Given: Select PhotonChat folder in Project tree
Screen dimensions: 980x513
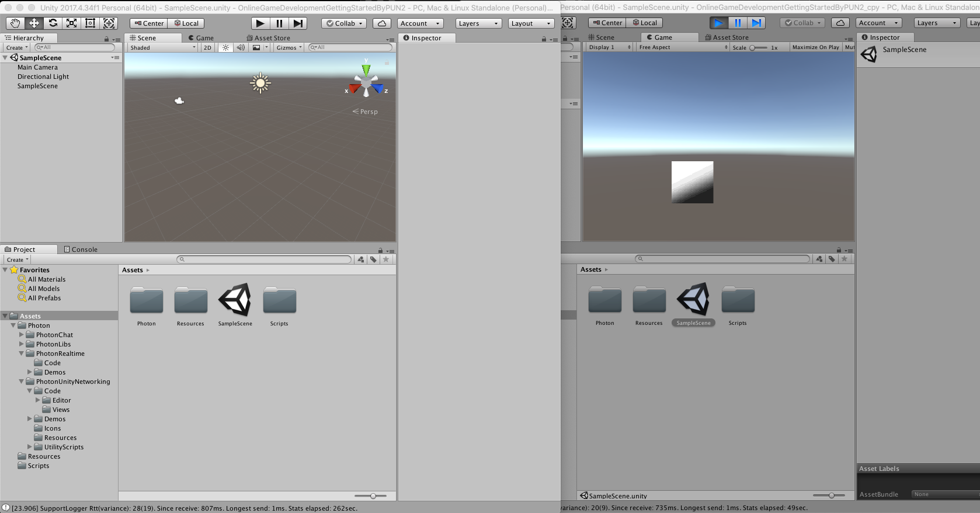Looking at the screenshot, I should [x=55, y=335].
